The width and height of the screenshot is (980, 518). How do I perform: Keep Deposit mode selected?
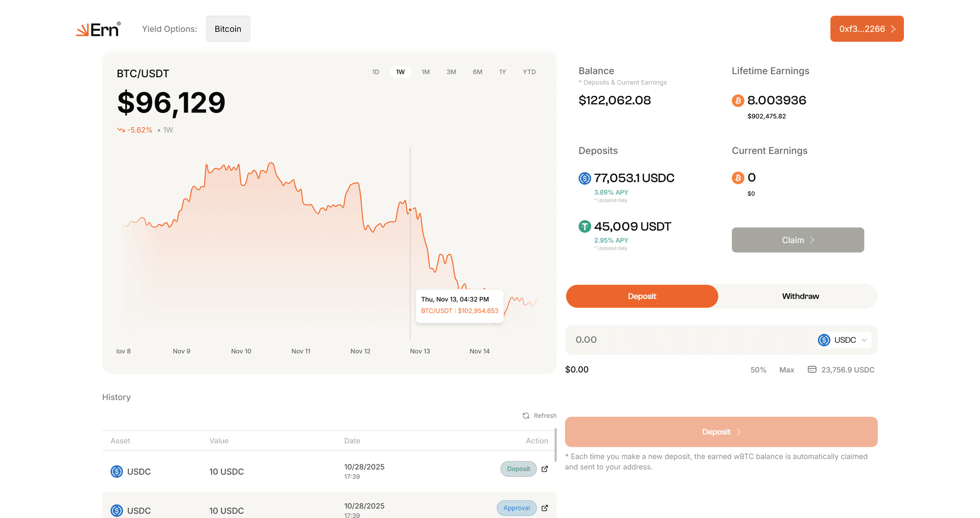pyautogui.click(x=642, y=296)
